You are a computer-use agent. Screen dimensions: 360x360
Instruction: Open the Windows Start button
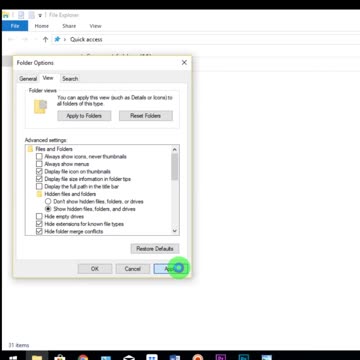[x=13, y=358]
